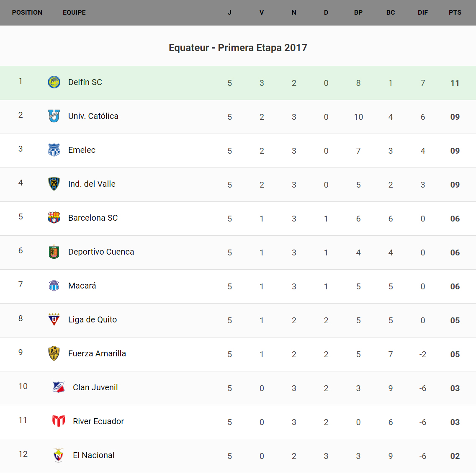
Task: Click the Fuerza Amarilla team badge
Action: click(x=54, y=353)
